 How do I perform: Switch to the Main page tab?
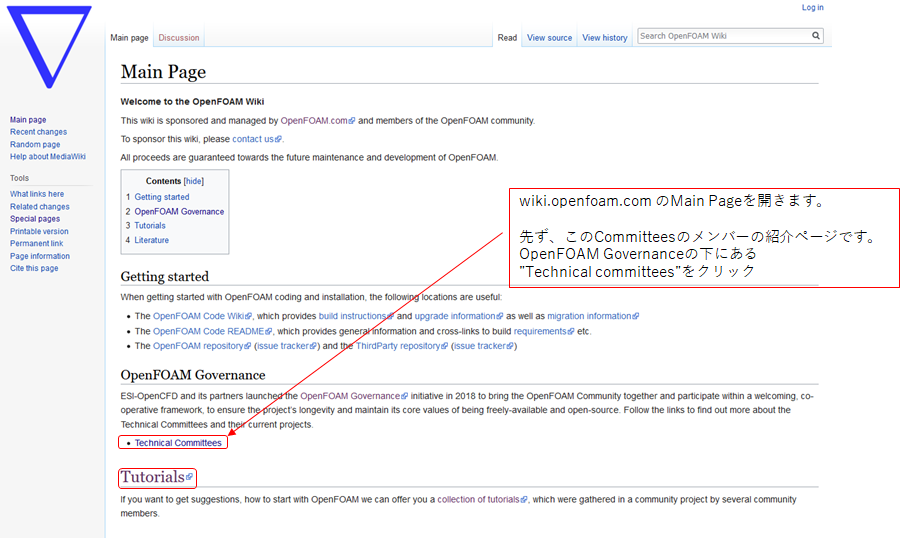(129, 37)
